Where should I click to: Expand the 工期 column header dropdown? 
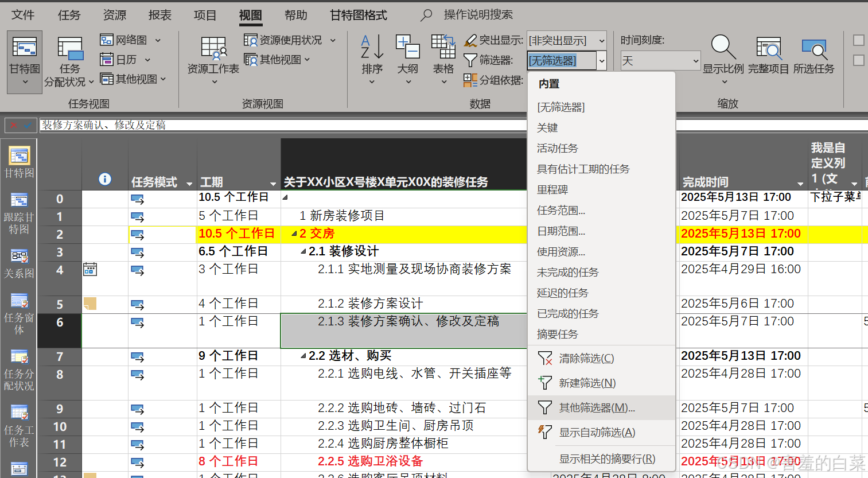(x=273, y=184)
